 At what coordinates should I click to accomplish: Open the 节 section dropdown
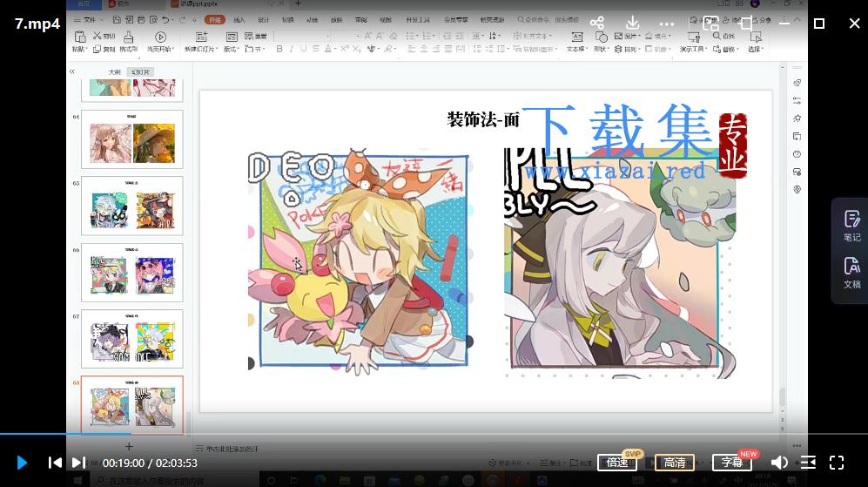click(x=254, y=50)
